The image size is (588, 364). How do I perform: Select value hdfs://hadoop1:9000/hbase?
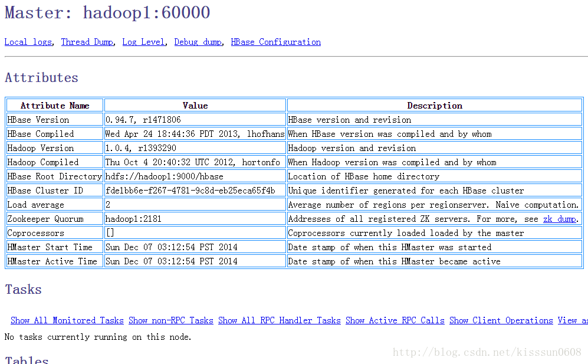pyautogui.click(x=195, y=176)
